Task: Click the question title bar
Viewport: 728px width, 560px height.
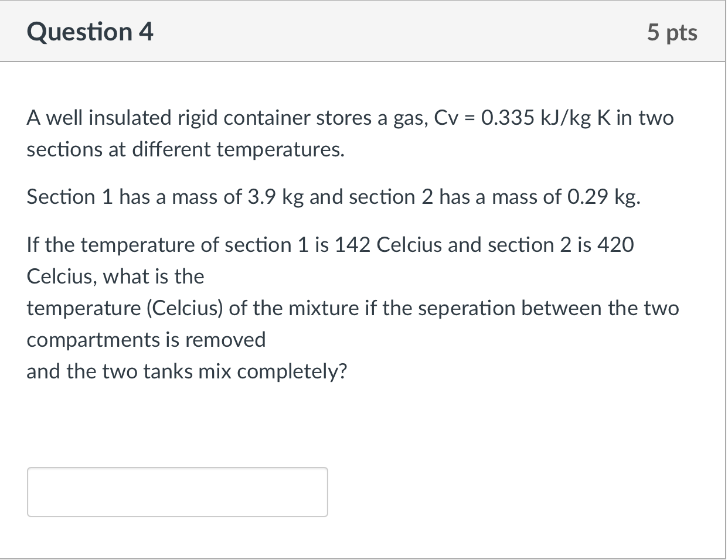Action: 363,32
